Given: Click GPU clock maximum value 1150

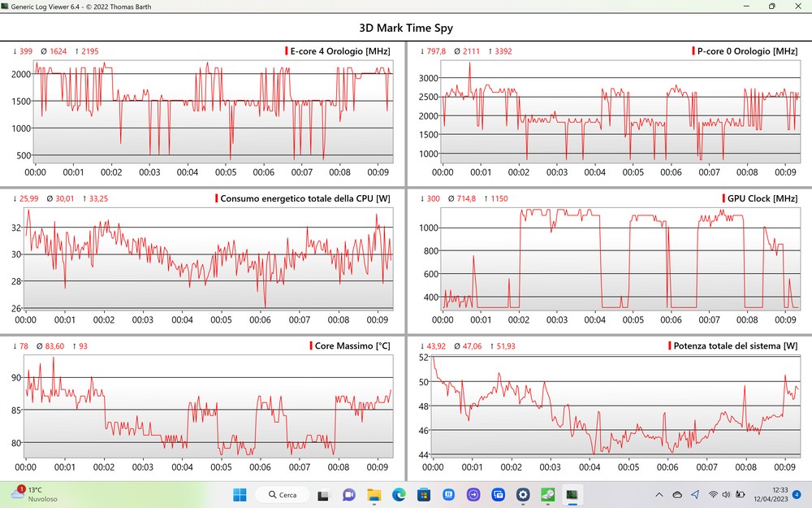Looking at the screenshot, I should (x=499, y=198).
